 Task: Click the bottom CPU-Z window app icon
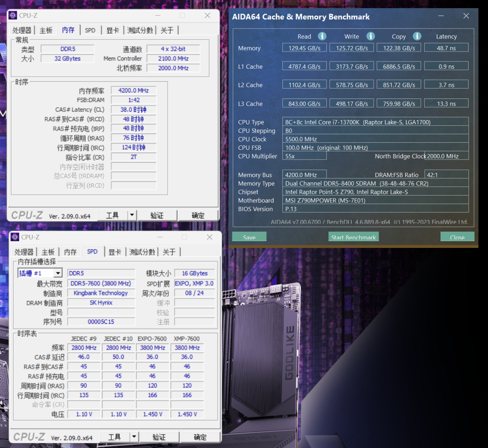(x=14, y=237)
